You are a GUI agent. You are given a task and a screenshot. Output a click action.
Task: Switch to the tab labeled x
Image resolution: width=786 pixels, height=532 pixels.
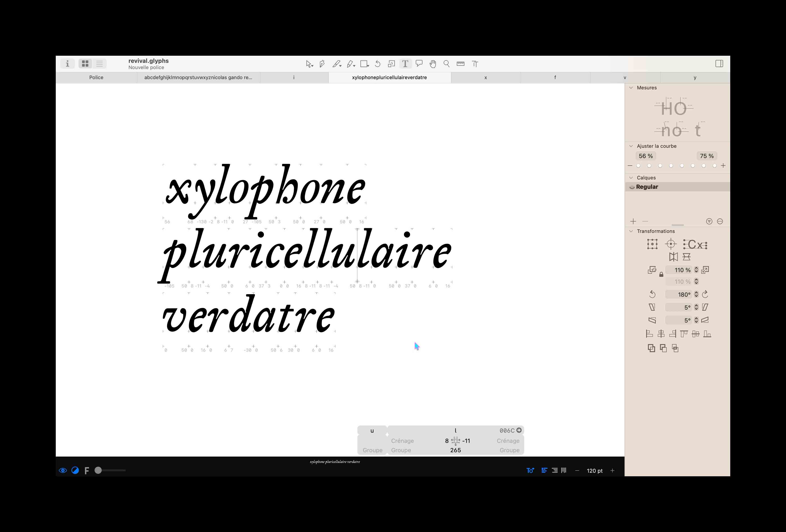click(485, 77)
